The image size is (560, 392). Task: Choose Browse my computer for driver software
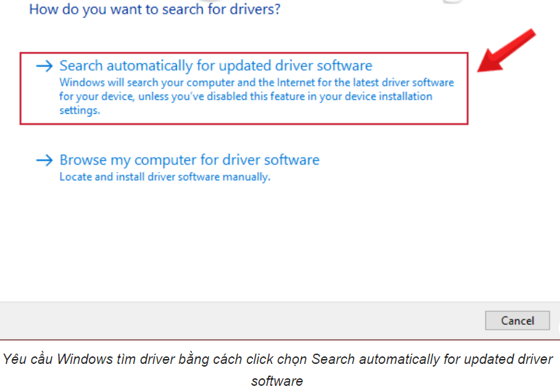pyautogui.click(x=189, y=160)
